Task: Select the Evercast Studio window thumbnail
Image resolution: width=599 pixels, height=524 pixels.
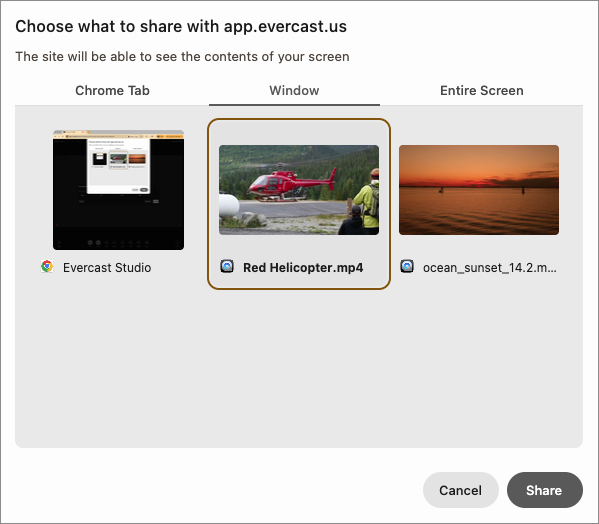Action: tap(118, 190)
